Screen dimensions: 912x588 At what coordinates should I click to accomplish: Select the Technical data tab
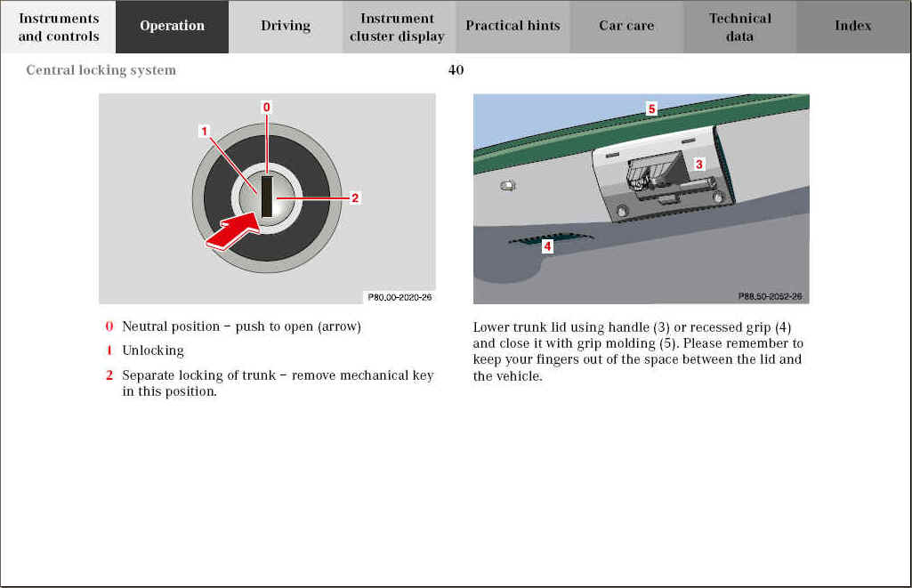point(739,27)
